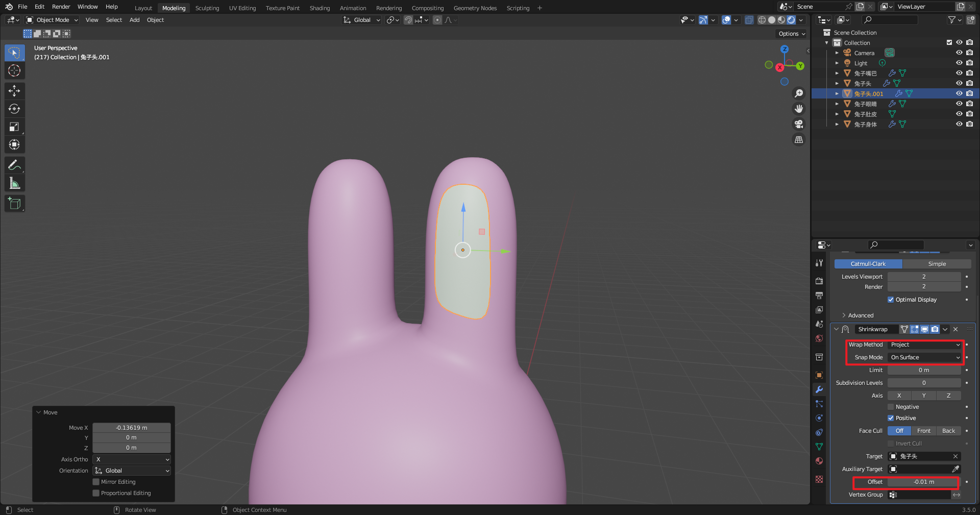
Task: Disable rendering for 兔子身体
Action: (969, 124)
